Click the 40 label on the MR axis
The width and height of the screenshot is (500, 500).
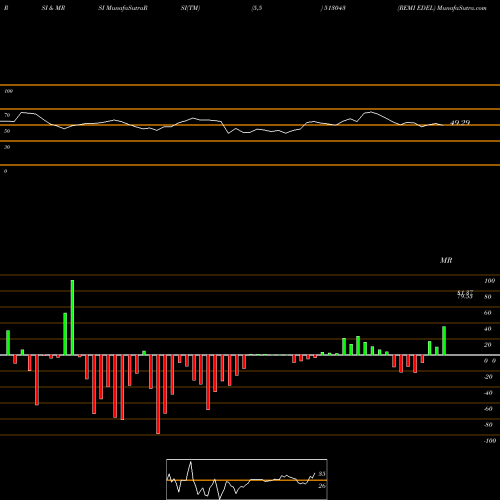(x=487, y=329)
